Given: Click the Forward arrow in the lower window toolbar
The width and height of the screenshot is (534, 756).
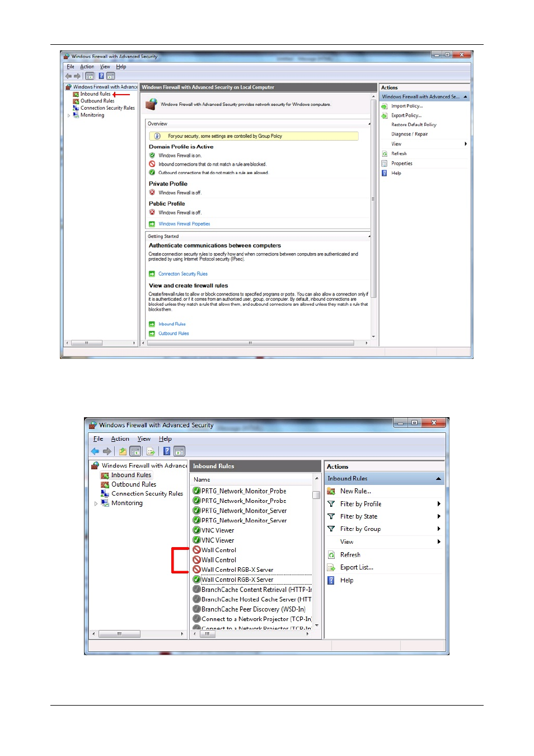Looking at the screenshot, I should [107, 451].
